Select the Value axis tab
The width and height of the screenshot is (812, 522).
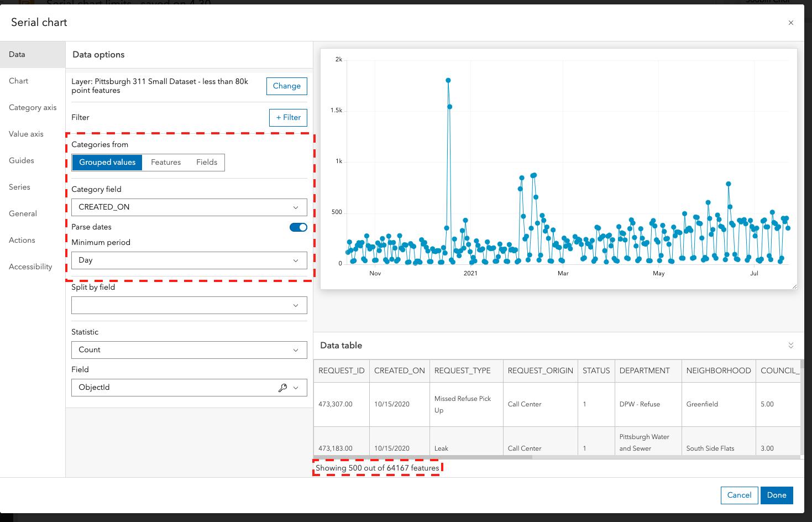tap(26, 134)
